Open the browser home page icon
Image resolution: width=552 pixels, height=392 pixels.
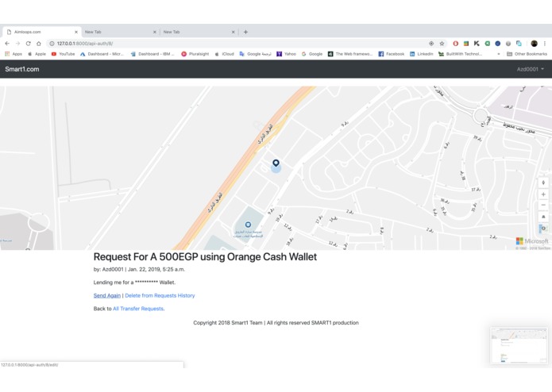click(39, 44)
